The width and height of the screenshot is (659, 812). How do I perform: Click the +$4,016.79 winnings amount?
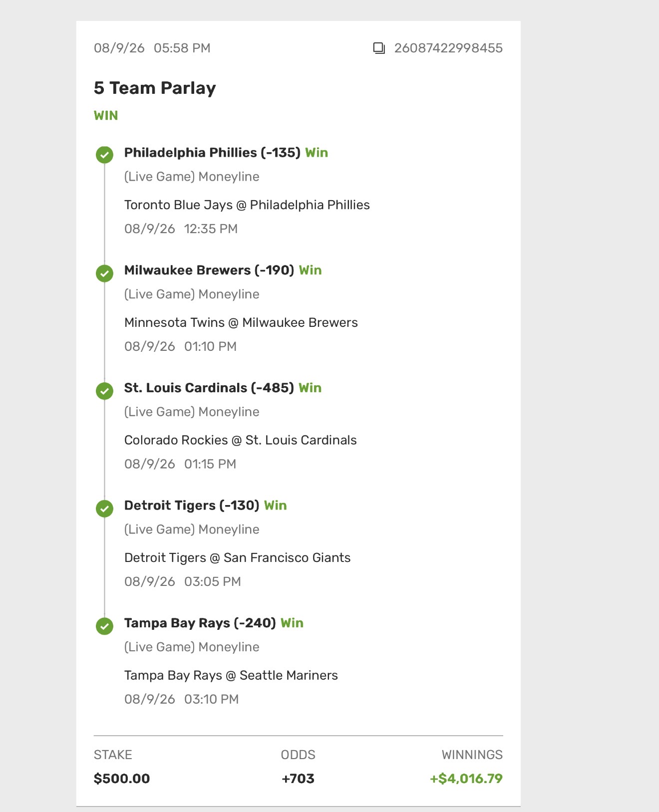tap(466, 779)
